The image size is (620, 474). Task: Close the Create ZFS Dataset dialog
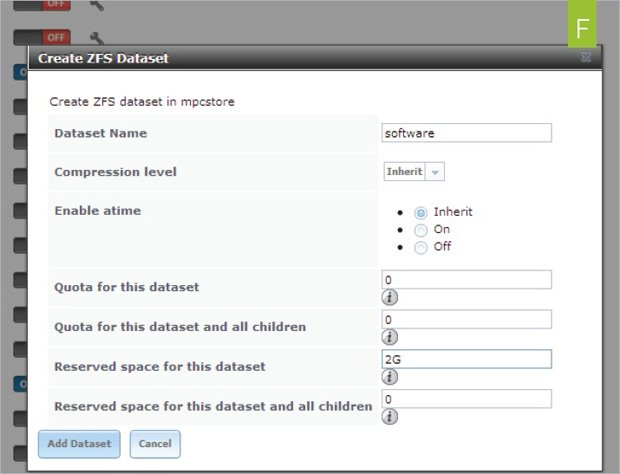[585, 58]
